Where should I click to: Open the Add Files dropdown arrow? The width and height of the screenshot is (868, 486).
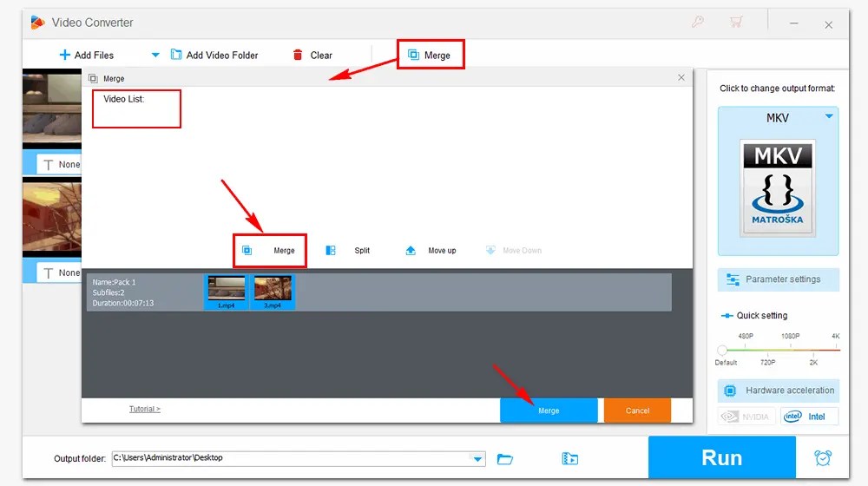click(155, 55)
